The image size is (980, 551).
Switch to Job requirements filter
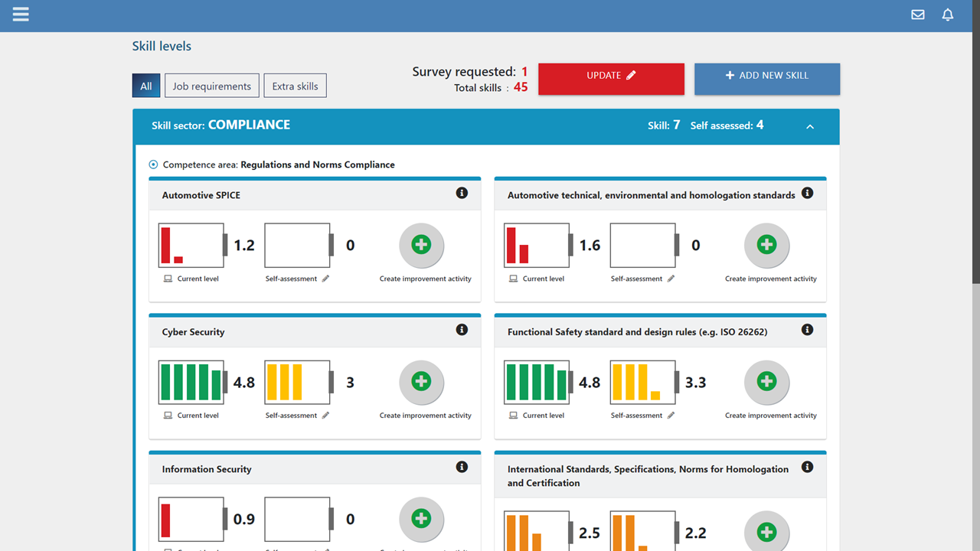[x=211, y=86]
